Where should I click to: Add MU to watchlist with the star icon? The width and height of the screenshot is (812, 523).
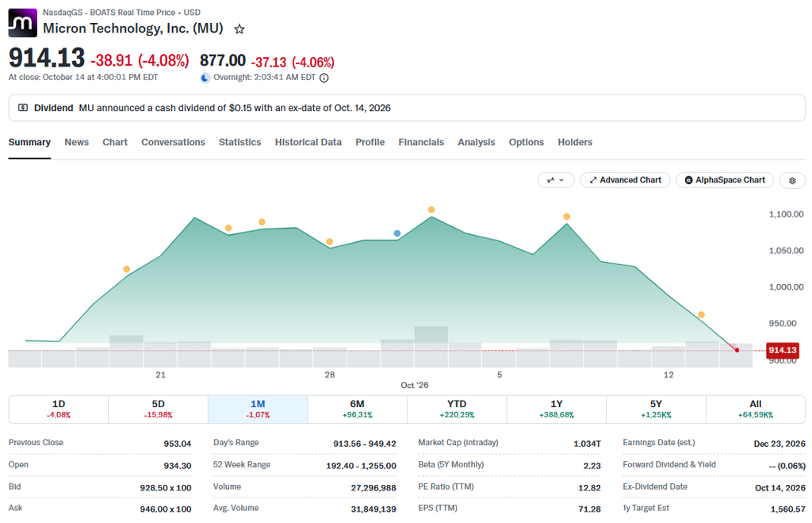pyautogui.click(x=239, y=29)
